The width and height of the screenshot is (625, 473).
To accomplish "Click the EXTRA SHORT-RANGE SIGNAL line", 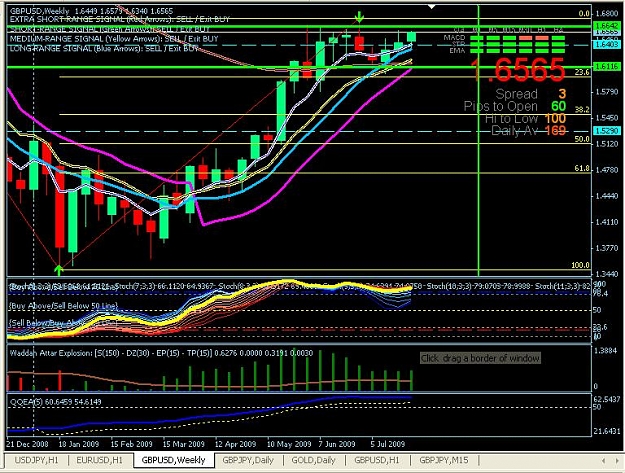I will (120, 19).
